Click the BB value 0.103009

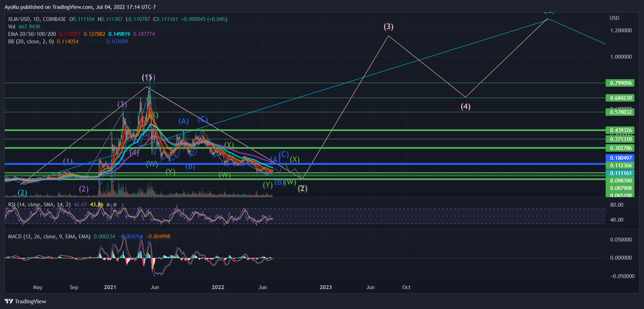[x=117, y=42]
